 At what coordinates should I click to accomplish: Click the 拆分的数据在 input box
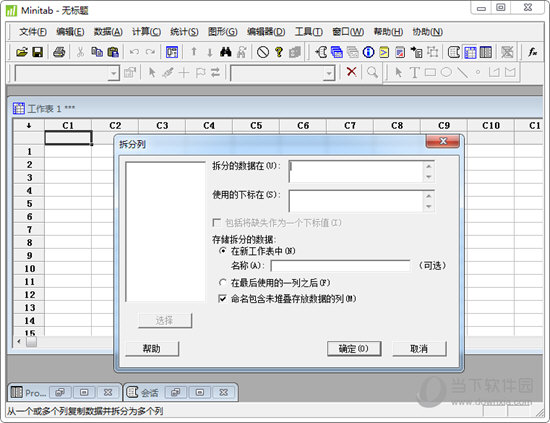click(x=356, y=171)
